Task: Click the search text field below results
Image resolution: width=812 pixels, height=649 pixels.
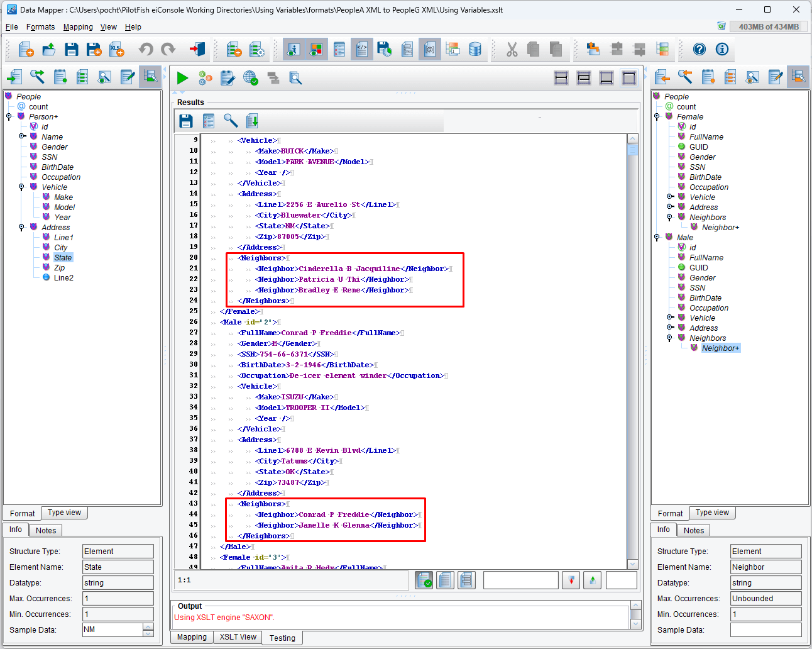Action: click(520, 580)
